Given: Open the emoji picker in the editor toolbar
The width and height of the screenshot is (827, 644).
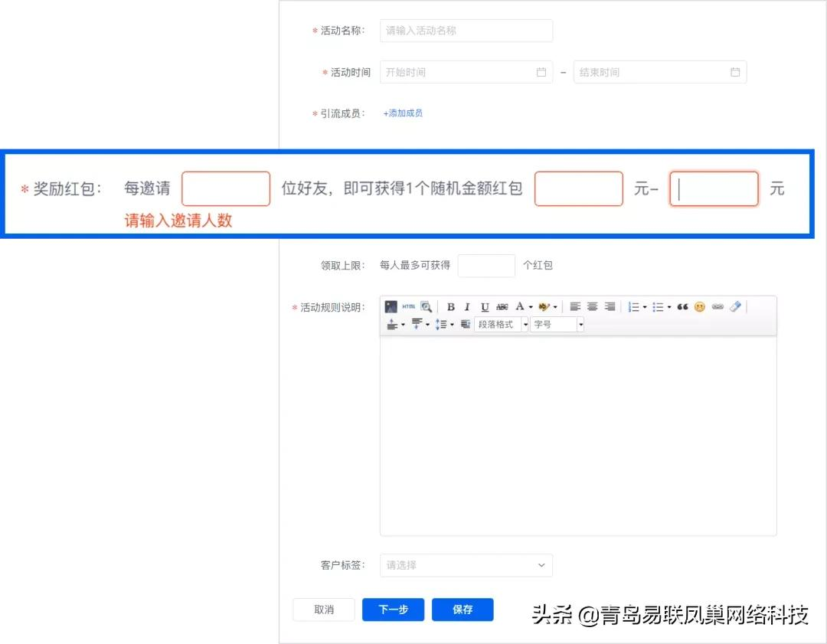Looking at the screenshot, I should click(699, 306).
